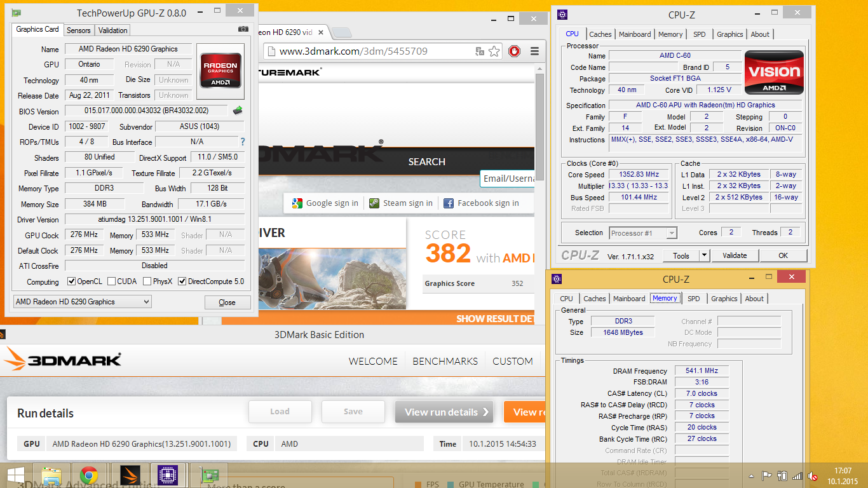
Task: Switch to 3DMark from the taskbar
Action: [x=130, y=476]
